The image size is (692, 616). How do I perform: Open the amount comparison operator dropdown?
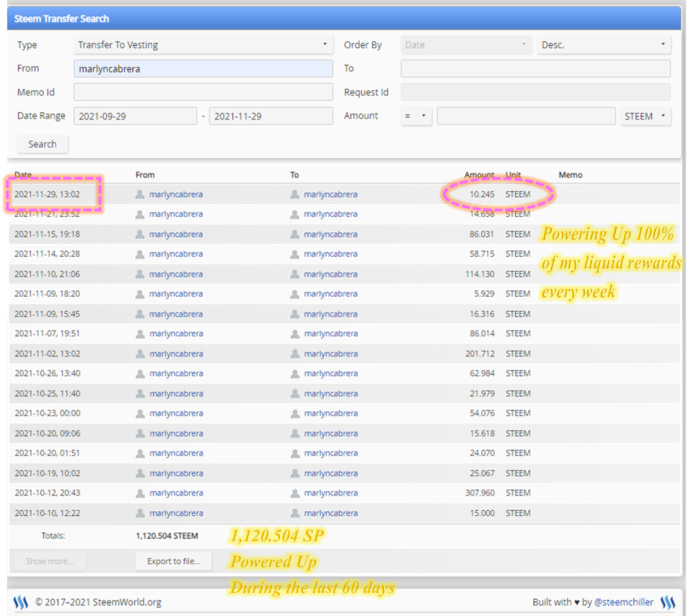[416, 116]
